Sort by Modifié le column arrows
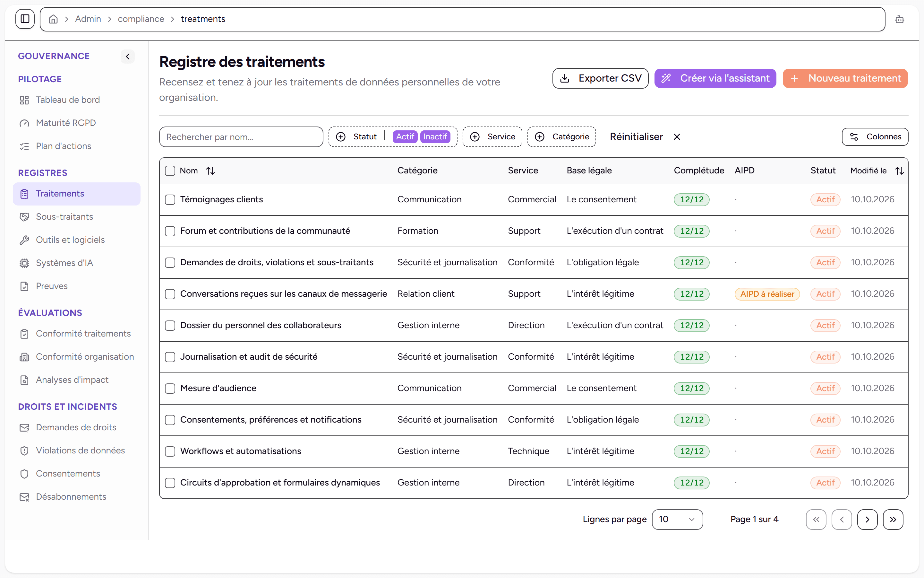Viewport: 924px width, 578px height. tap(900, 171)
